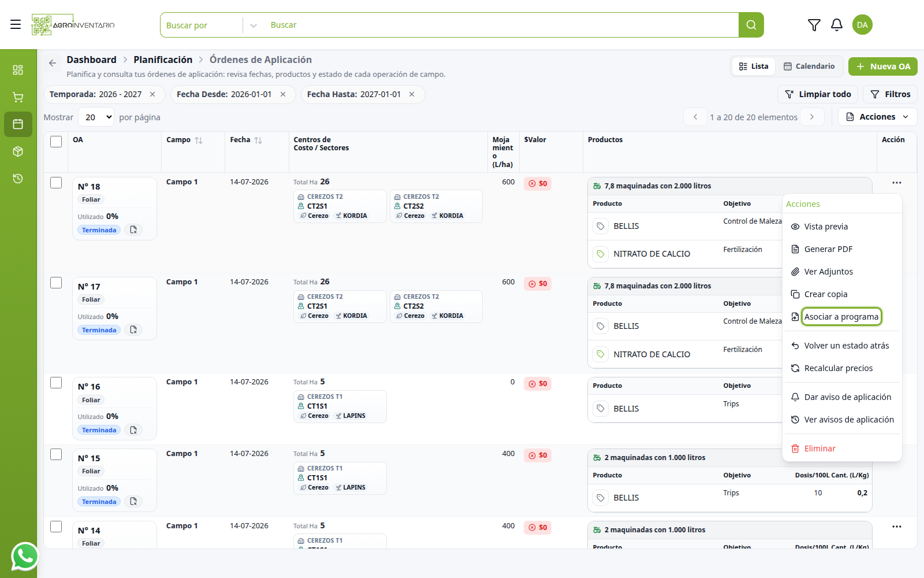Go back with the left arrow
924x578 pixels.
pos(53,63)
